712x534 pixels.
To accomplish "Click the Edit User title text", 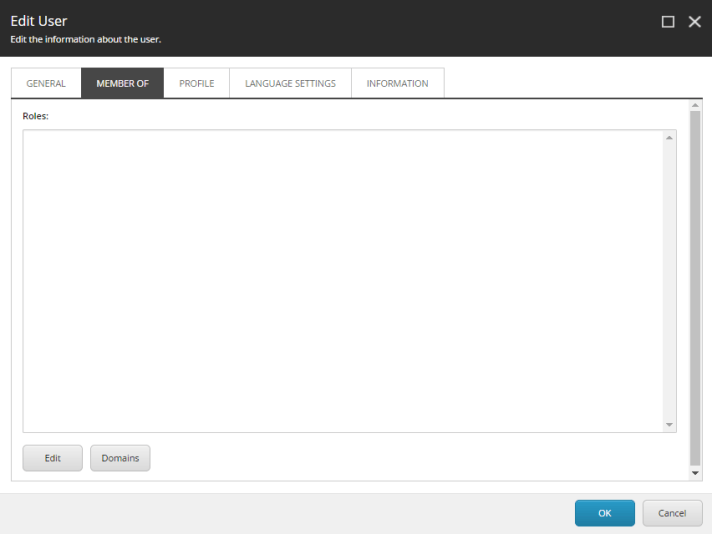I will (x=39, y=21).
